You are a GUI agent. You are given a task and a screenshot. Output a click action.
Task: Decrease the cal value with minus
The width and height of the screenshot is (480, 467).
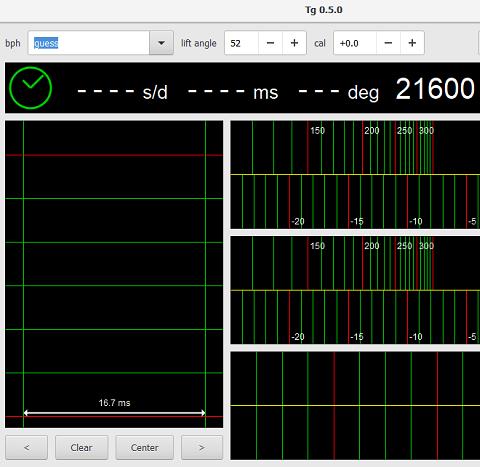click(388, 43)
